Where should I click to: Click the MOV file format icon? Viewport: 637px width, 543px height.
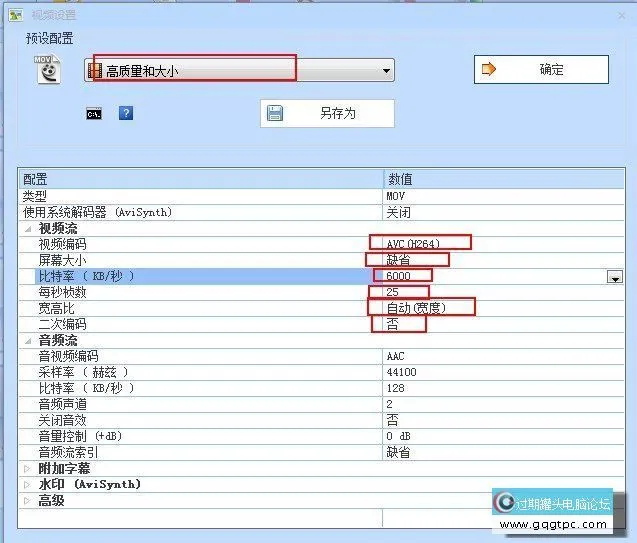click(x=49, y=69)
